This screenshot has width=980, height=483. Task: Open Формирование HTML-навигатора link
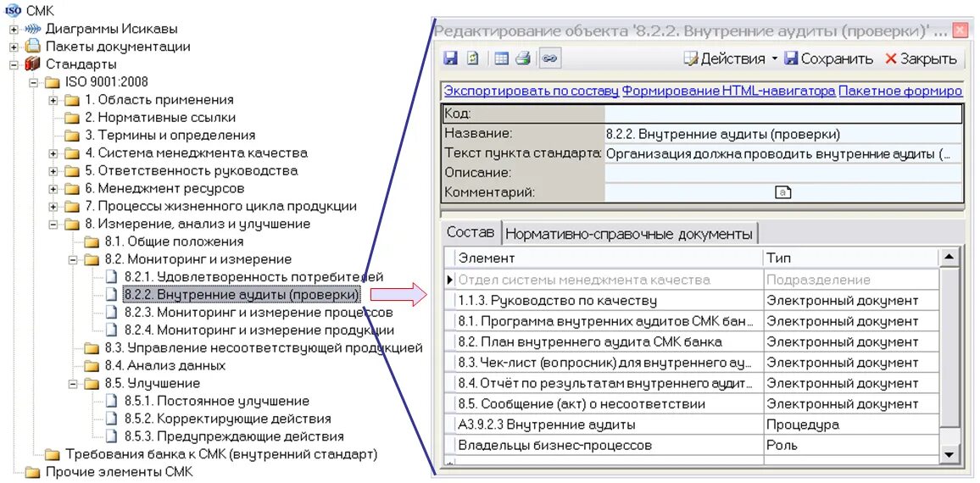[729, 92]
